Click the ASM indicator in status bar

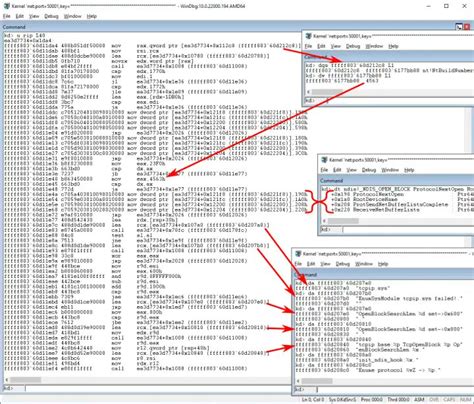point(419,399)
